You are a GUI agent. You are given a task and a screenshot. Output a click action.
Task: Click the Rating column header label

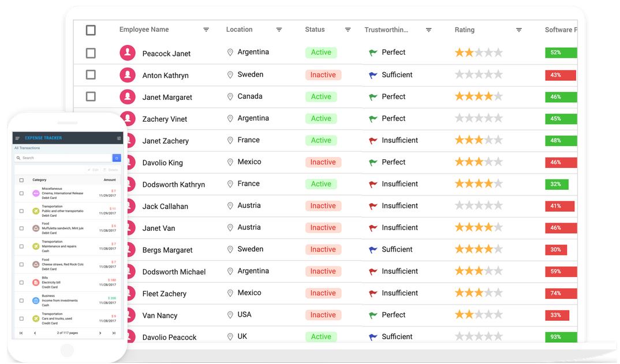pyautogui.click(x=464, y=29)
